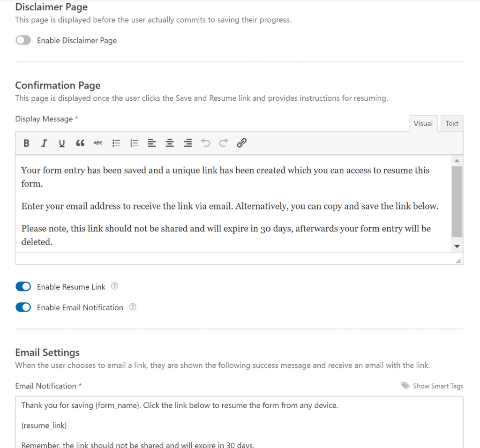Switch to the Visual editor tab

point(423,124)
